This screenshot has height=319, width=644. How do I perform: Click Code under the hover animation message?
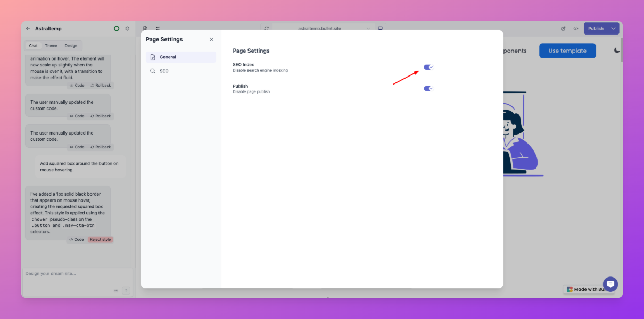[x=77, y=85]
